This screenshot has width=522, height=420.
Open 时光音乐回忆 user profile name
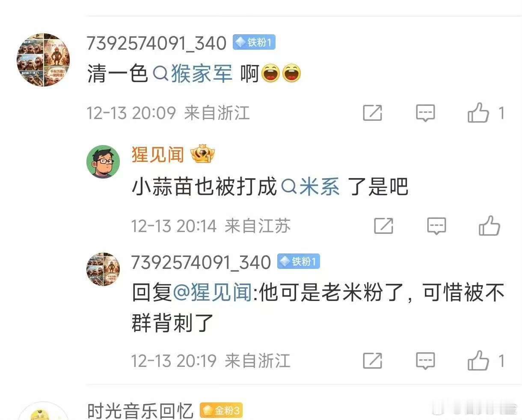(140, 411)
